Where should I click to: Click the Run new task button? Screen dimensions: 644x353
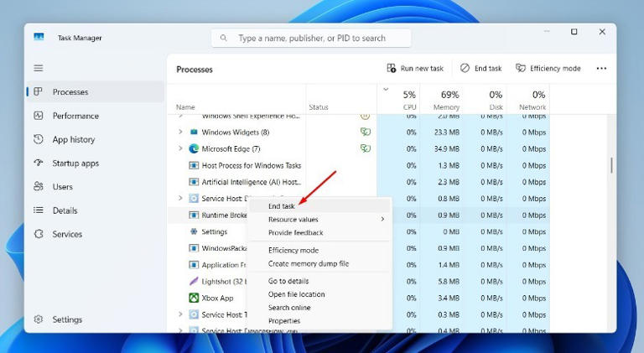pyautogui.click(x=415, y=69)
